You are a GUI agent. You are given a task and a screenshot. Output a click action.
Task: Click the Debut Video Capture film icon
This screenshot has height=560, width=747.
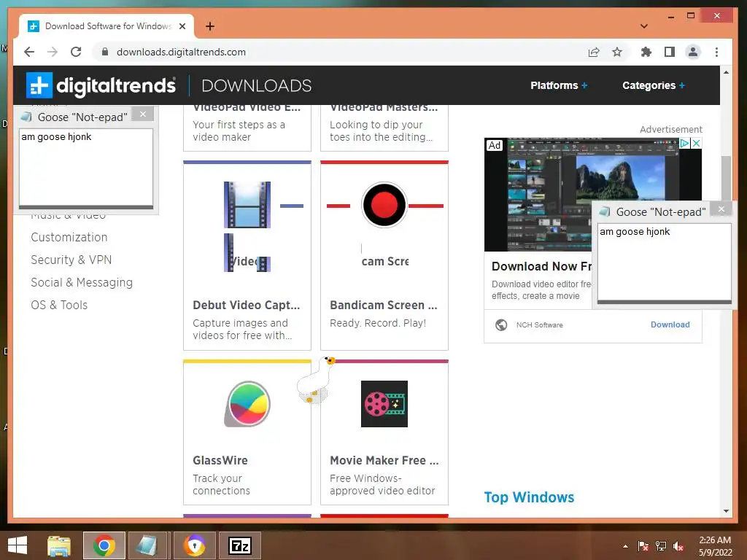click(247, 204)
